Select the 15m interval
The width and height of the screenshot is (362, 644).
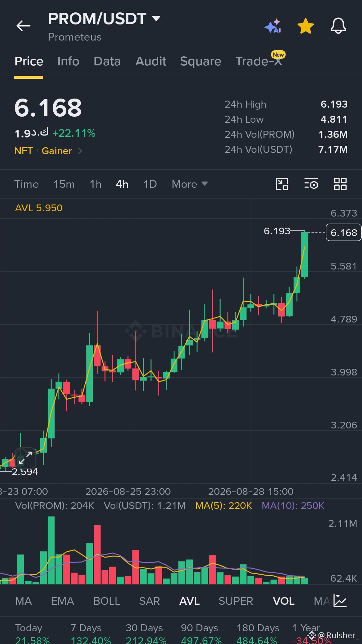coord(64,184)
